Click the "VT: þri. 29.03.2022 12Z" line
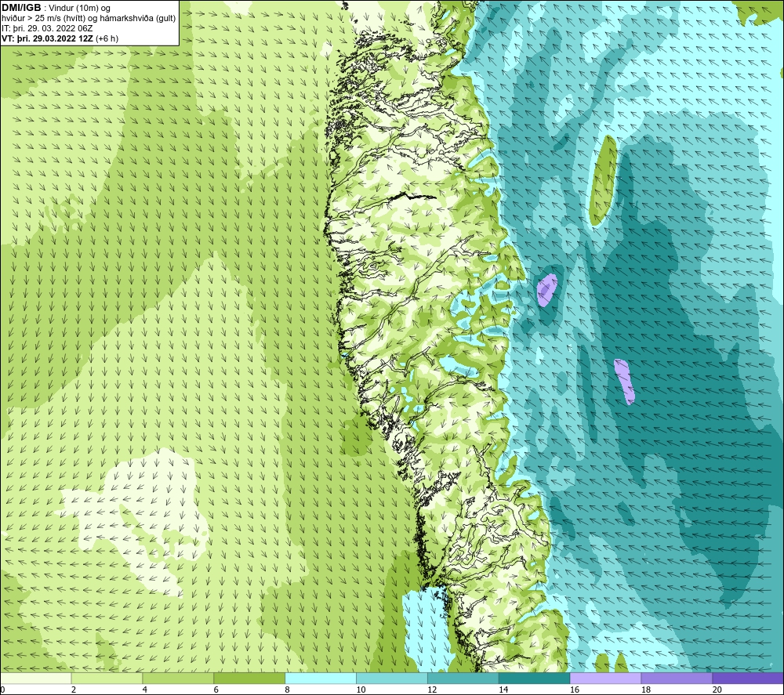The image size is (784, 695). coord(49,38)
